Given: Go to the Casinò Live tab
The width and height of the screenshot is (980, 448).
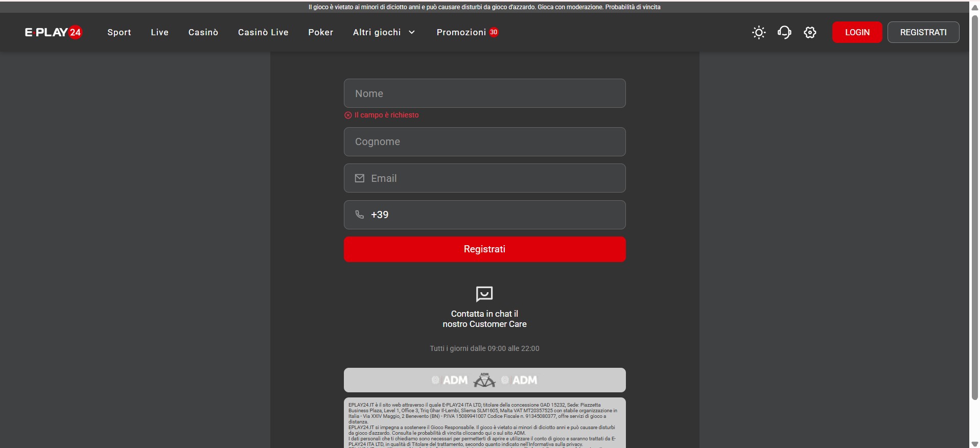Looking at the screenshot, I should click(263, 32).
